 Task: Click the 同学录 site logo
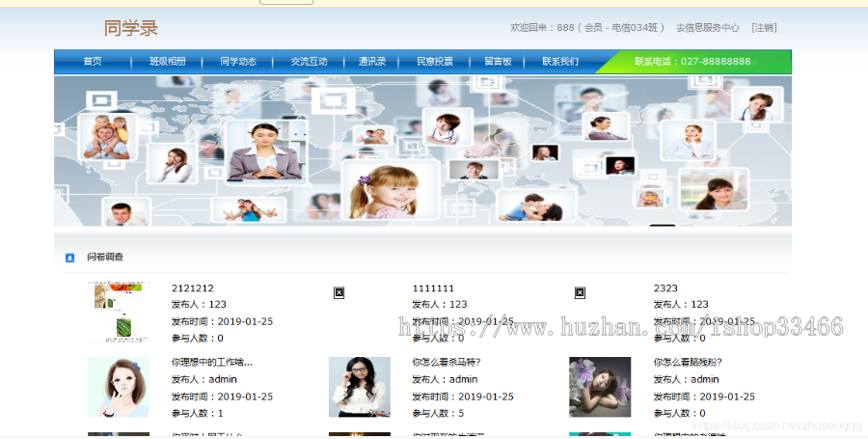[130, 28]
